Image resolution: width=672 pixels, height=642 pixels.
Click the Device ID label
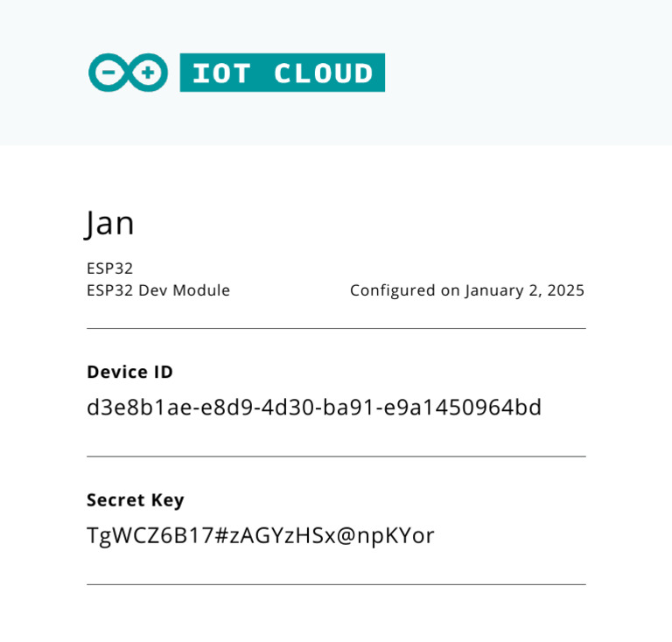(129, 373)
